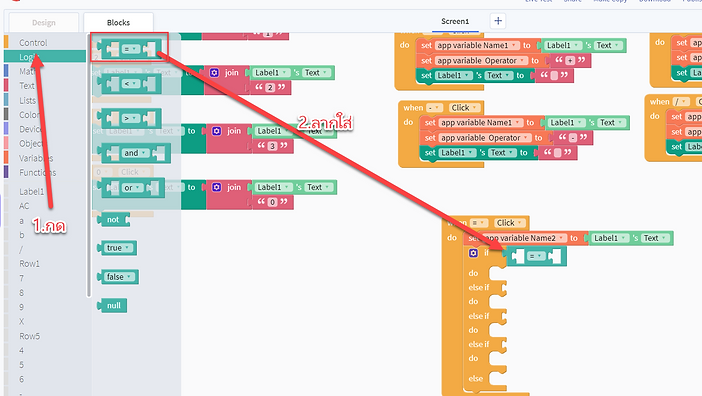Select the Label1 component in the sidebar

tap(31, 192)
